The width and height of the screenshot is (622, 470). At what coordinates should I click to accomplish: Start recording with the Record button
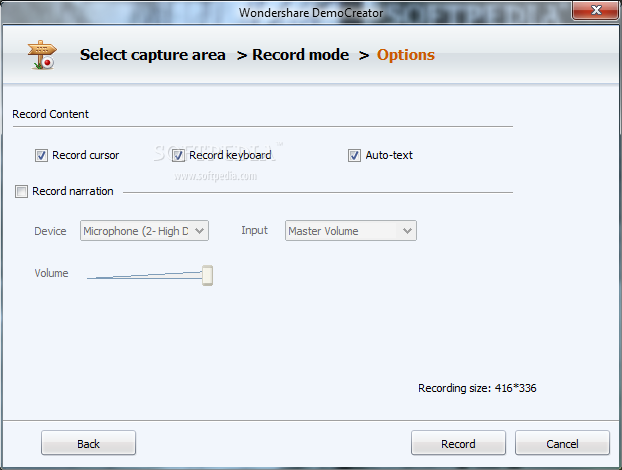[x=458, y=443]
